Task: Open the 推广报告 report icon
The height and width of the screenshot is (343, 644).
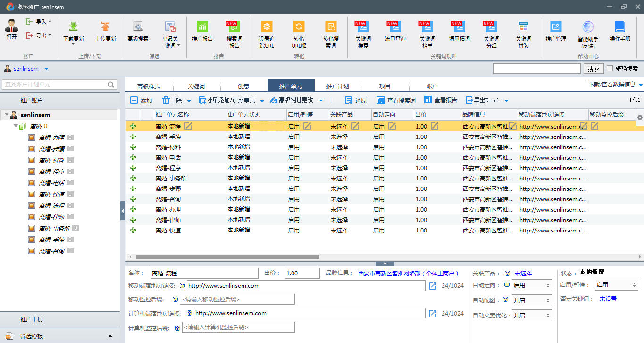Action: coord(202,27)
